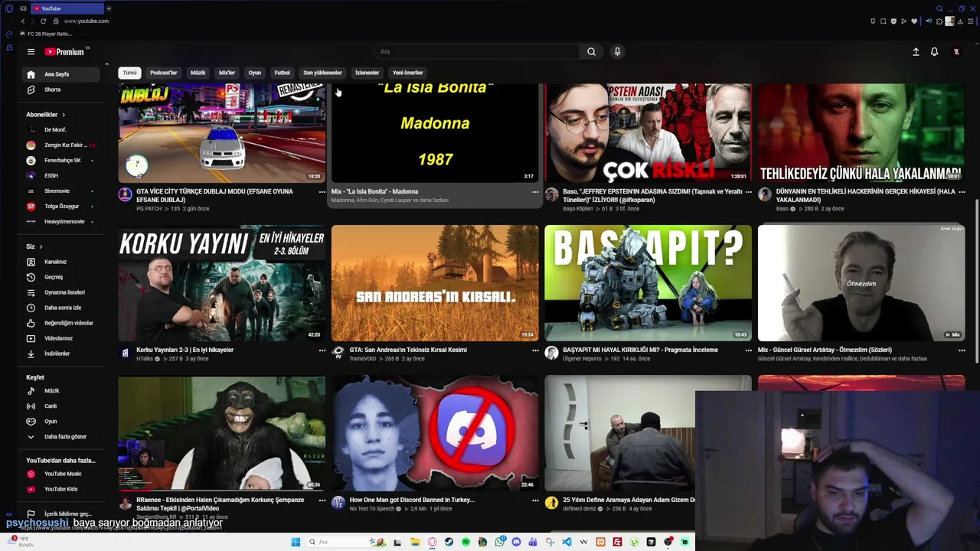Open Fenerbahçe SK subscription channel
980x551 pixels.
coord(61,161)
